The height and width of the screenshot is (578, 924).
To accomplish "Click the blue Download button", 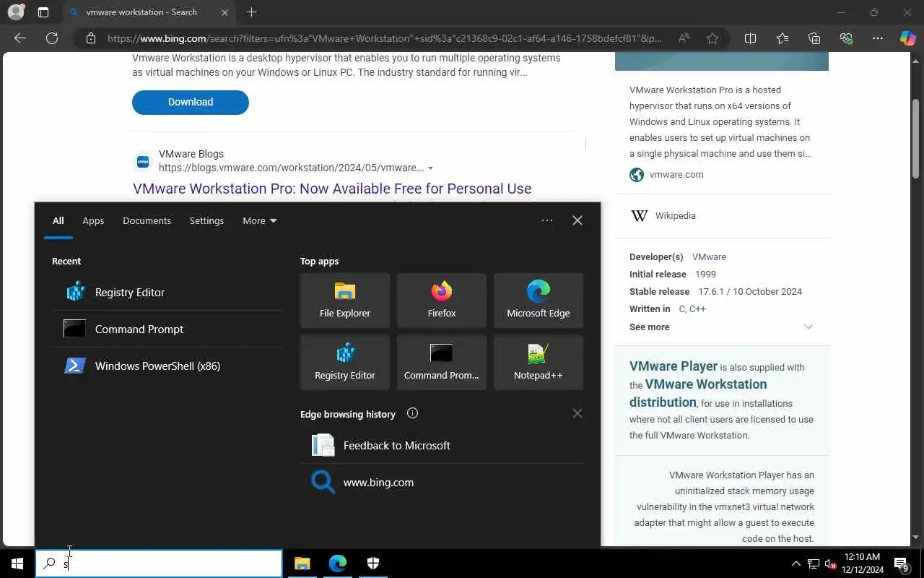I will click(191, 102).
